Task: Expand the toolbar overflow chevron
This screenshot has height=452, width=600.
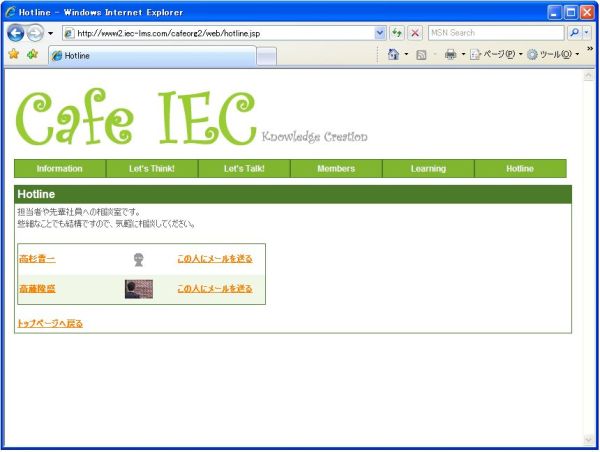Action: click(590, 49)
